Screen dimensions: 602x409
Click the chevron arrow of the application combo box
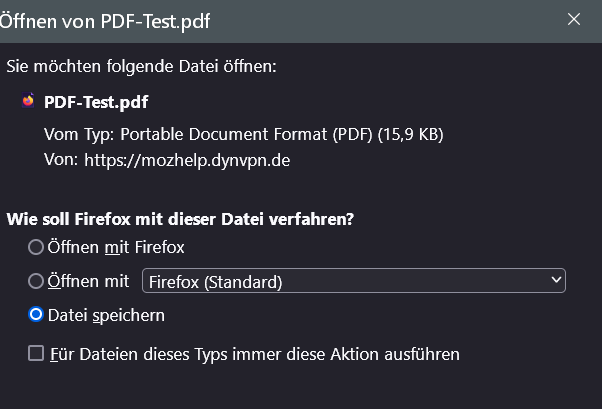(556, 281)
